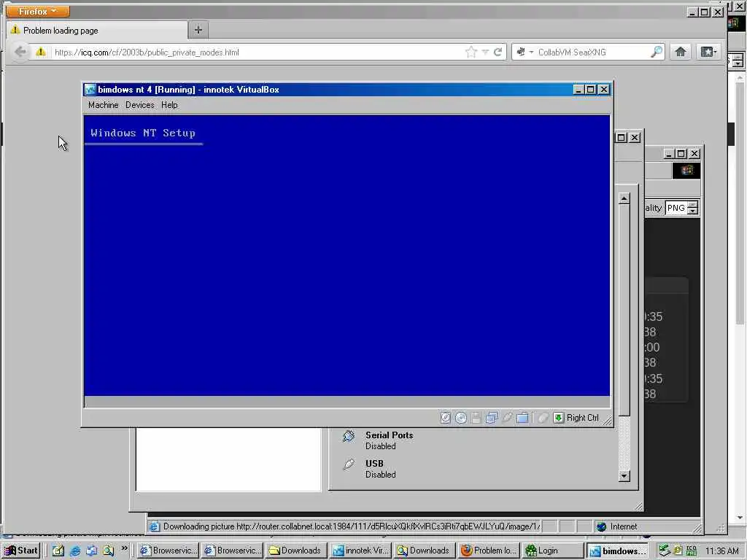747x560 pixels.
Task: Switch to bimdows taskbar button
Action: pos(617,551)
